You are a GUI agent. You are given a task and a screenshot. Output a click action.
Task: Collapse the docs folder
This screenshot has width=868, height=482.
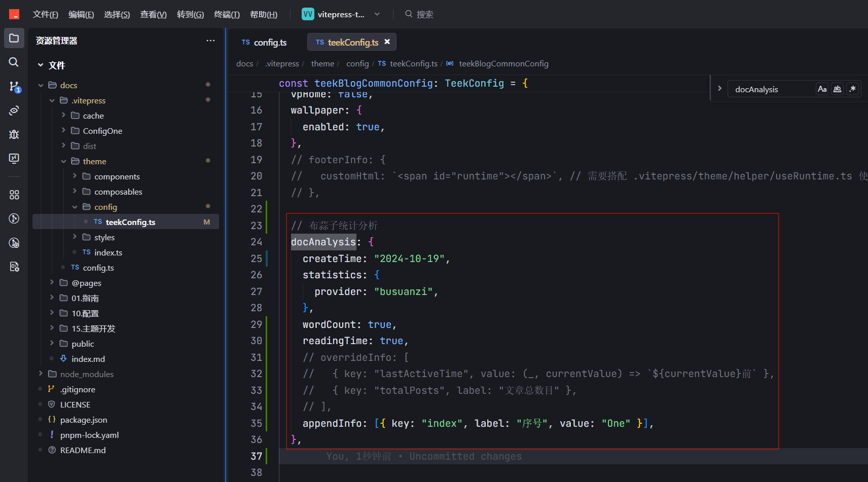point(41,85)
